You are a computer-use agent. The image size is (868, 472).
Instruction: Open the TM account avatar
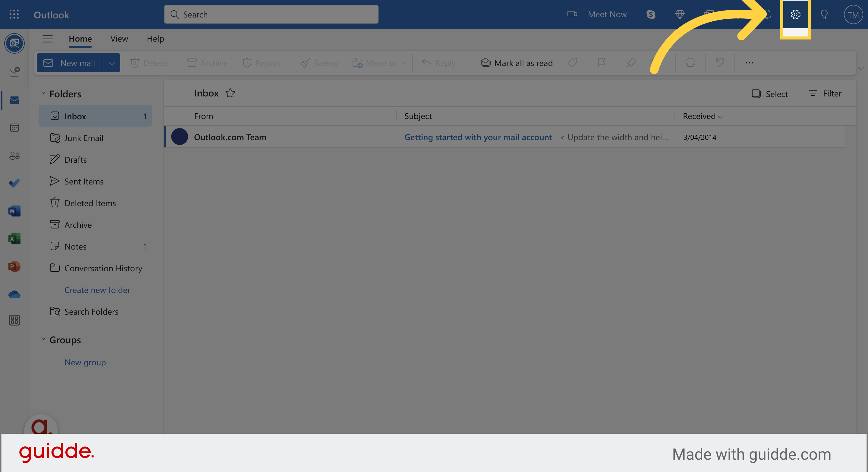coord(853,15)
